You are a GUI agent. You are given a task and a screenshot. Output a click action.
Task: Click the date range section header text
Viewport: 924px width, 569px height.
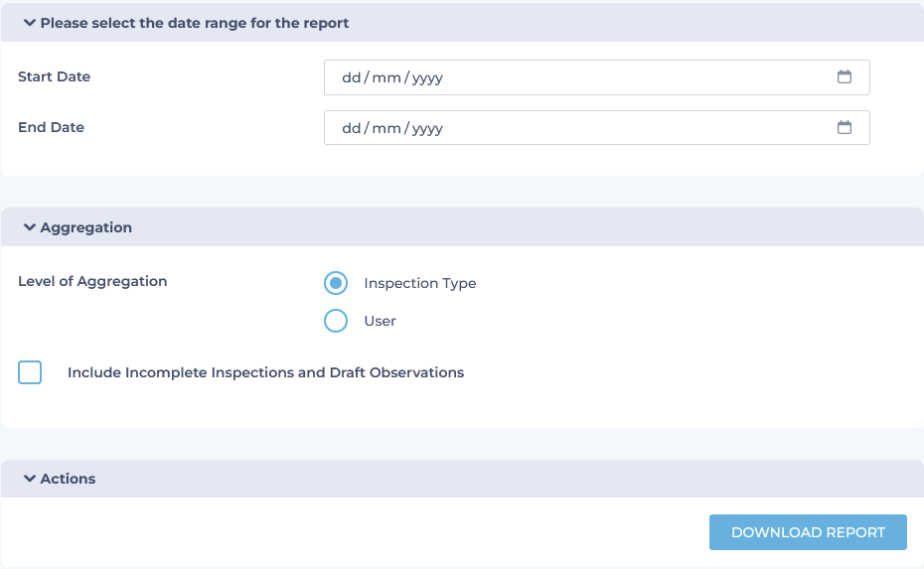click(x=195, y=23)
